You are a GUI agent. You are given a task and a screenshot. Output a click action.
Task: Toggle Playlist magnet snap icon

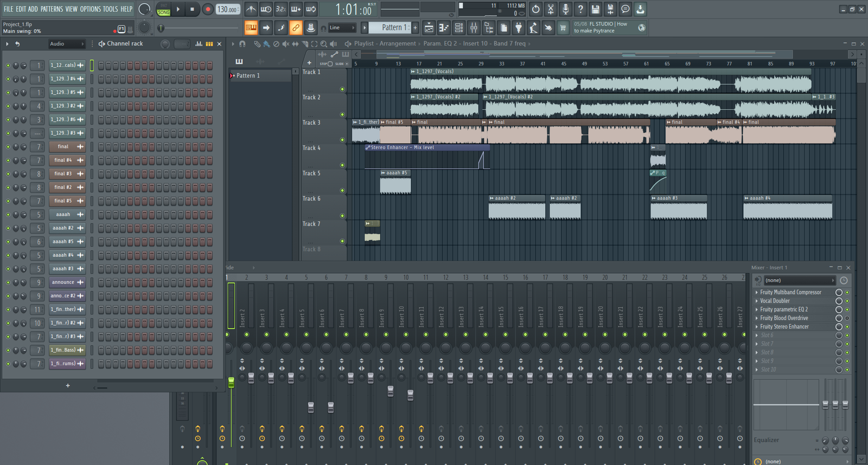click(242, 44)
